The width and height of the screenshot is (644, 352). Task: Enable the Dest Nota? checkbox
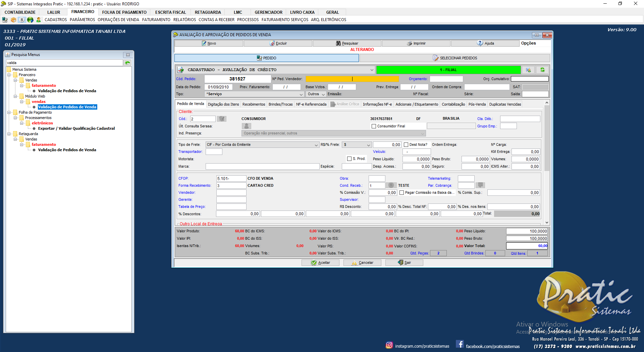click(406, 145)
